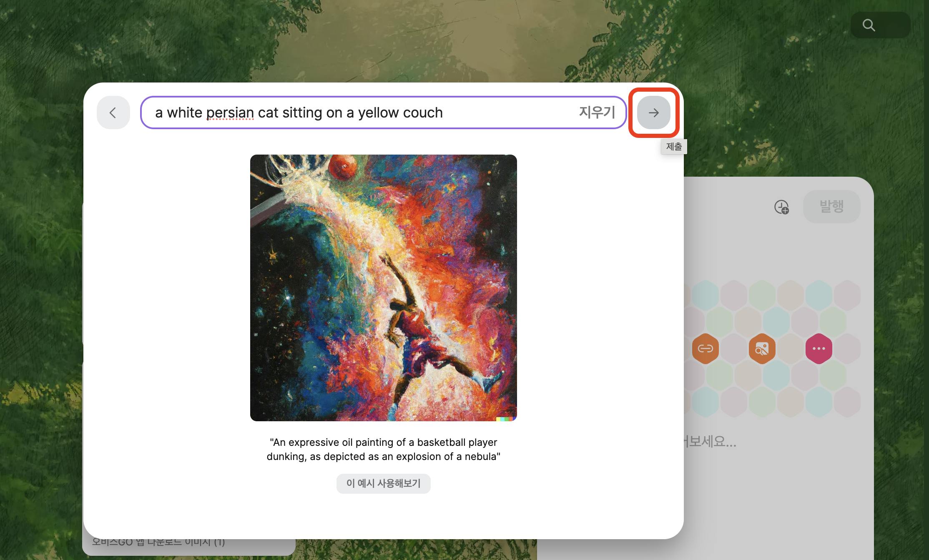The width and height of the screenshot is (929, 560).
Task: Open the pink more-options hexagon
Action: [x=819, y=348]
